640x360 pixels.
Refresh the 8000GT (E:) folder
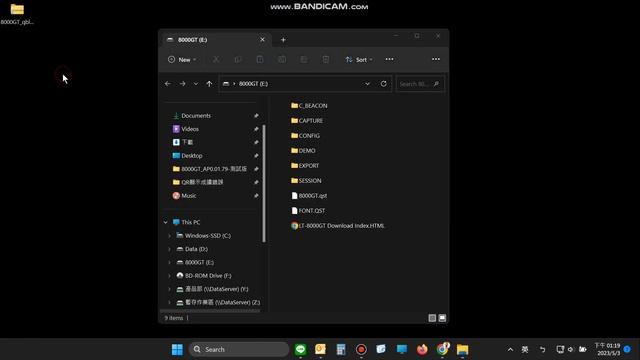pos(383,84)
